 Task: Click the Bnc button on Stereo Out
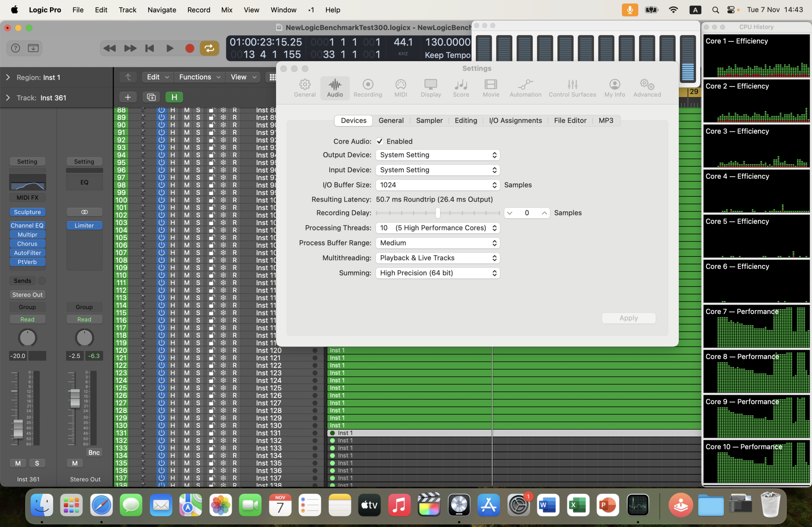94,452
